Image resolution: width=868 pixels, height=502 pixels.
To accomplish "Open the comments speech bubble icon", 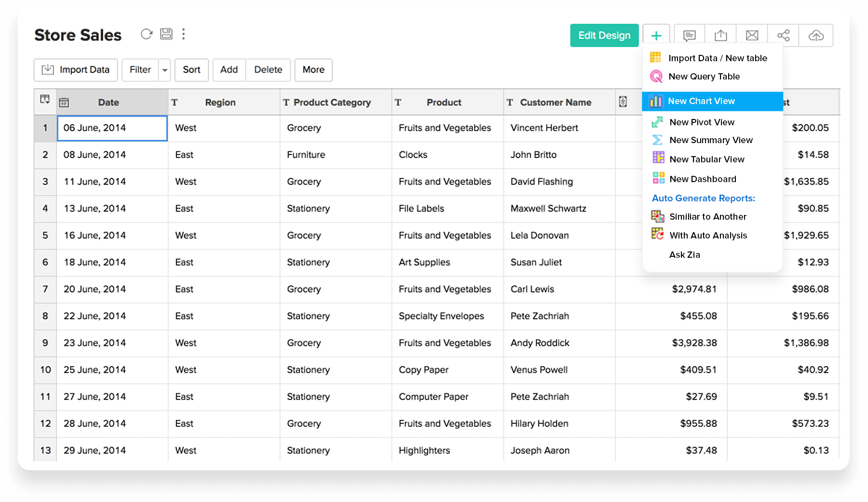I will tap(689, 36).
